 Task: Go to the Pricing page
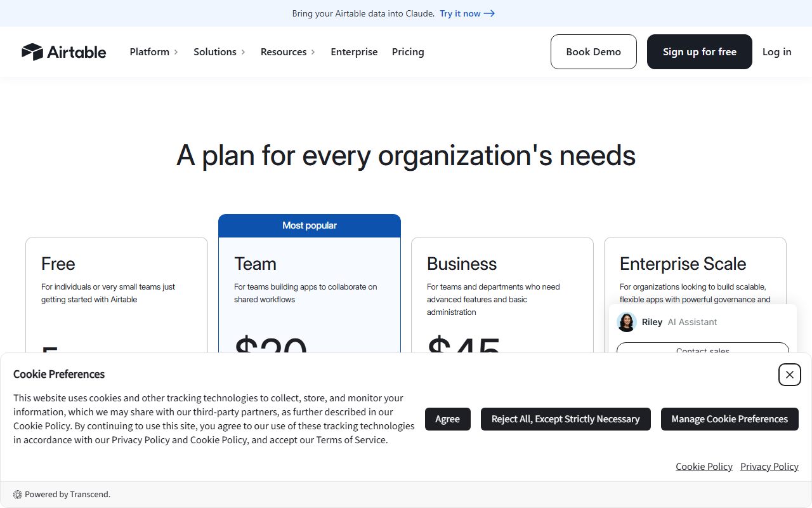[408, 52]
